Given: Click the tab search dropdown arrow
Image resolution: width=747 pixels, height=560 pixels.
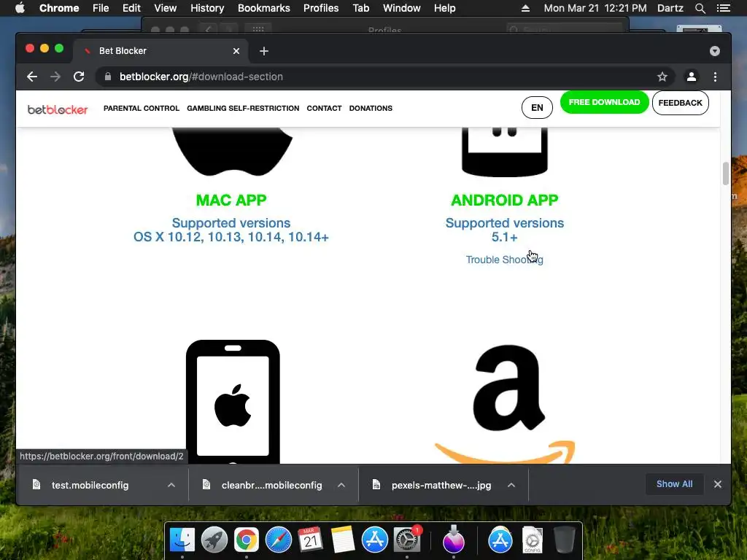Looking at the screenshot, I should [x=714, y=51].
